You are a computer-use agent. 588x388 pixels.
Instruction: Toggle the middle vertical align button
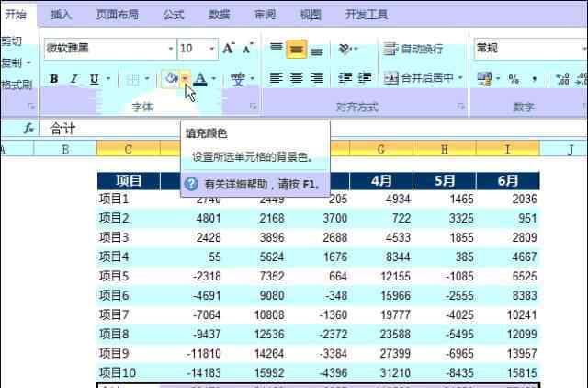click(x=297, y=48)
